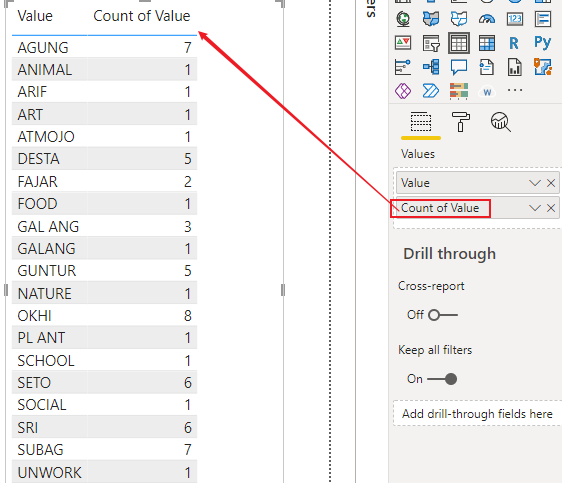This screenshot has height=483, width=562.
Task: Pick the shape map visual
Action: [x=459, y=19]
